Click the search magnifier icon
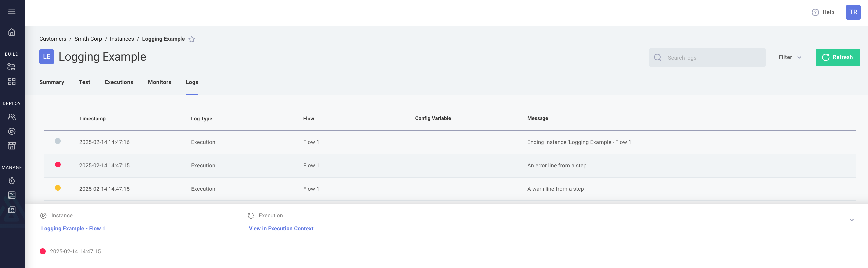868x268 pixels. (x=657, y=58)
